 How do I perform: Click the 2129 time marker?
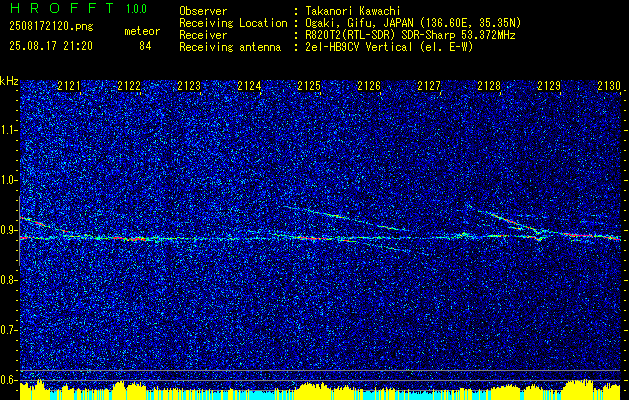point(549,86)
